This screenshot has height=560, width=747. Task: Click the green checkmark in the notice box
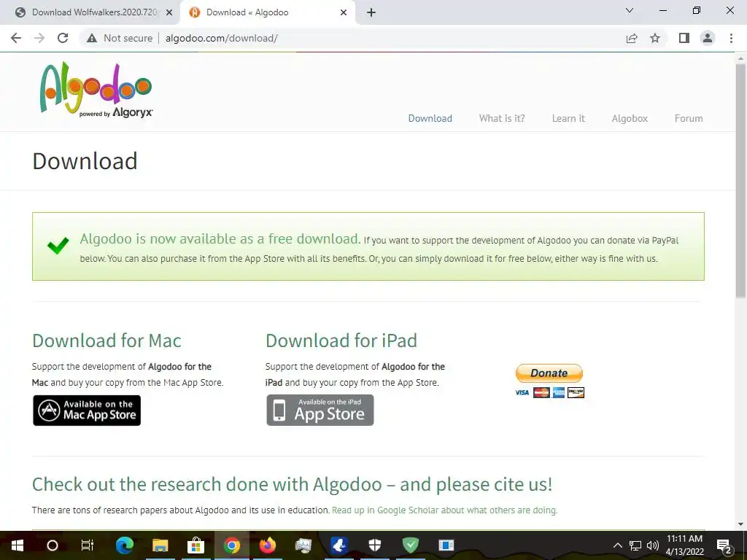tap(58, 246)
